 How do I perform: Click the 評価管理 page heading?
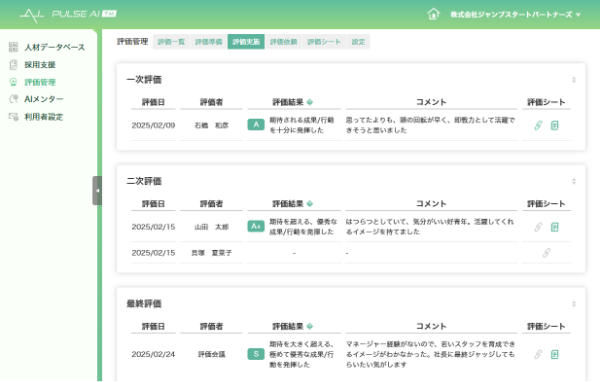132,41
